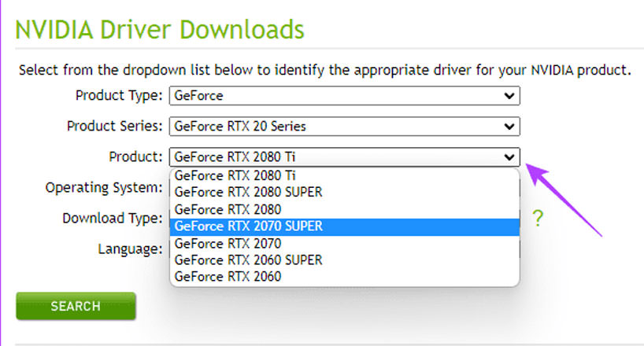Click the NVIDIA Driver Downloads heading
This screenshot has height=346, width=644.
pyautogui.click(x=159, y=30)
